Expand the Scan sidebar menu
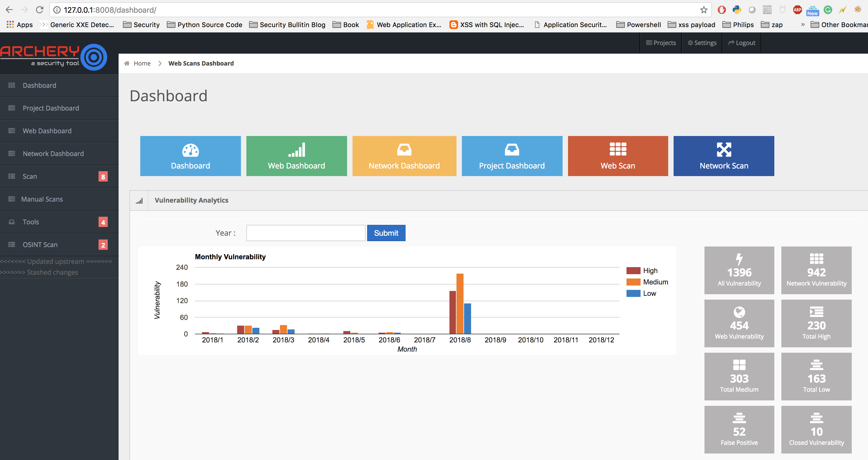The height and width of the screenshot is (460, 868). point(59,176)
